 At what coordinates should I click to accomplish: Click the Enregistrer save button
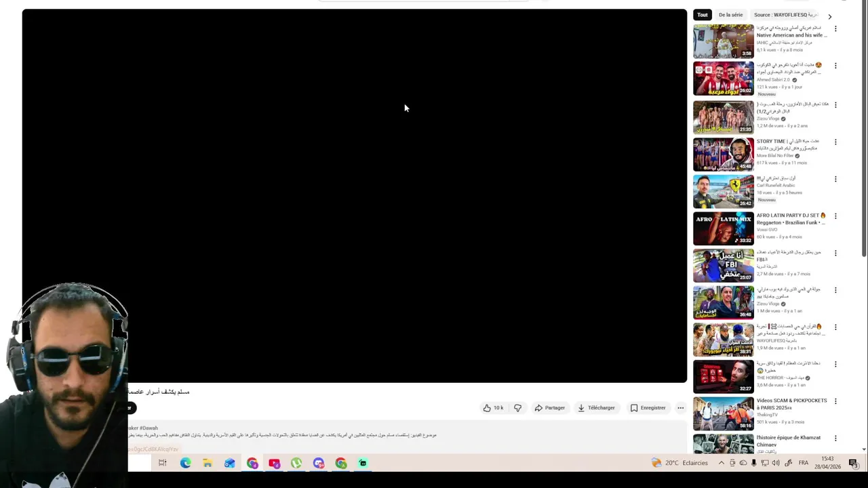tap(648, 408)
